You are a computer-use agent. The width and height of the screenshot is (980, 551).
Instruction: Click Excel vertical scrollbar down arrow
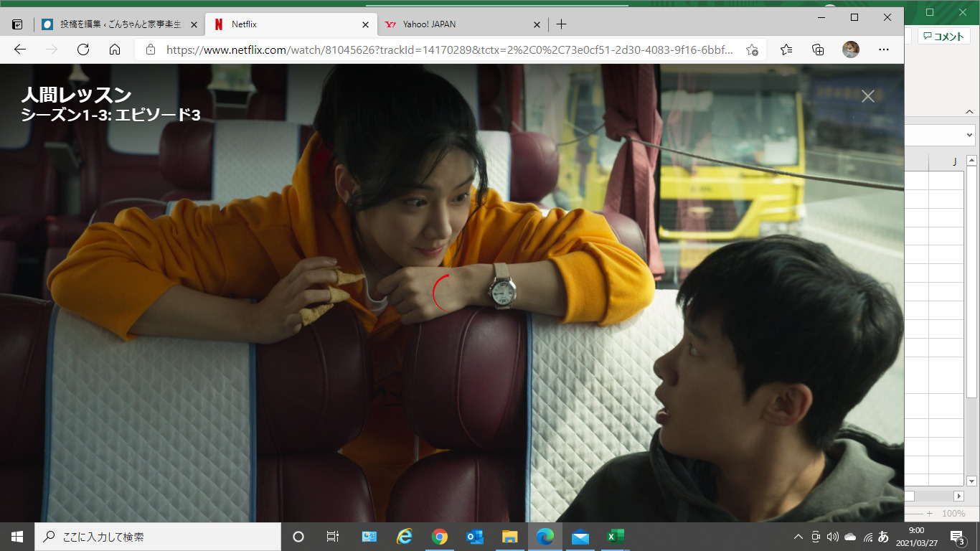971,481
